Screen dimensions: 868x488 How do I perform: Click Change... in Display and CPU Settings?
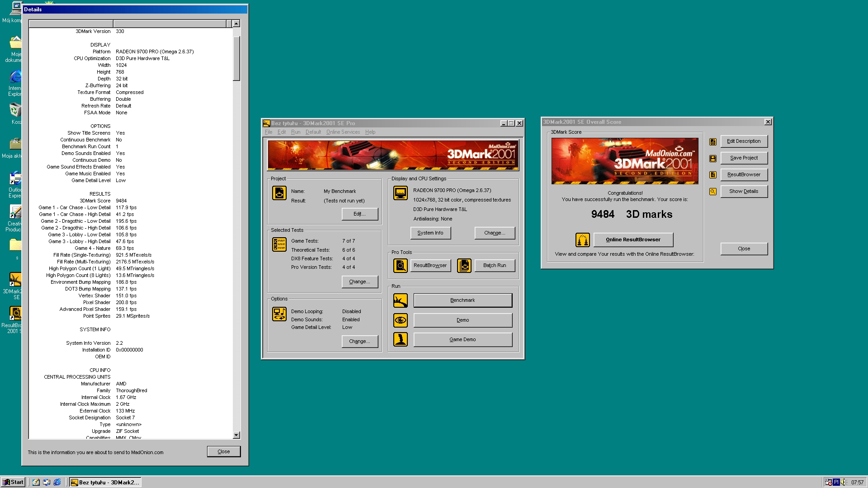495,233
